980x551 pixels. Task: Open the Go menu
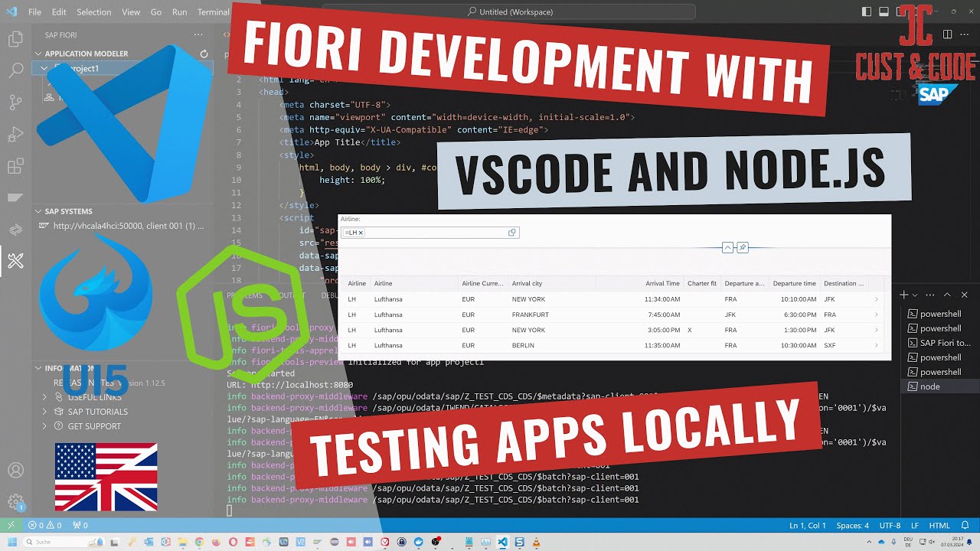156,11
